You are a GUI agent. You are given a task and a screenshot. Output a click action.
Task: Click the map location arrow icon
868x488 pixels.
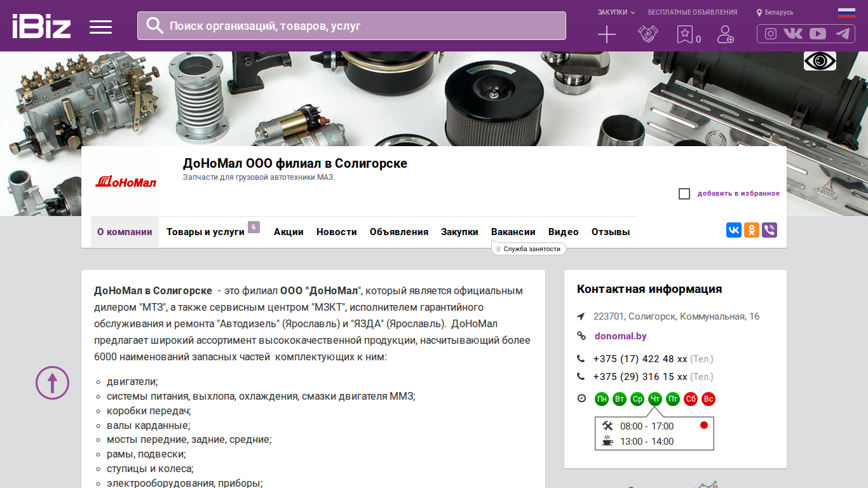[x=581, y=316]
